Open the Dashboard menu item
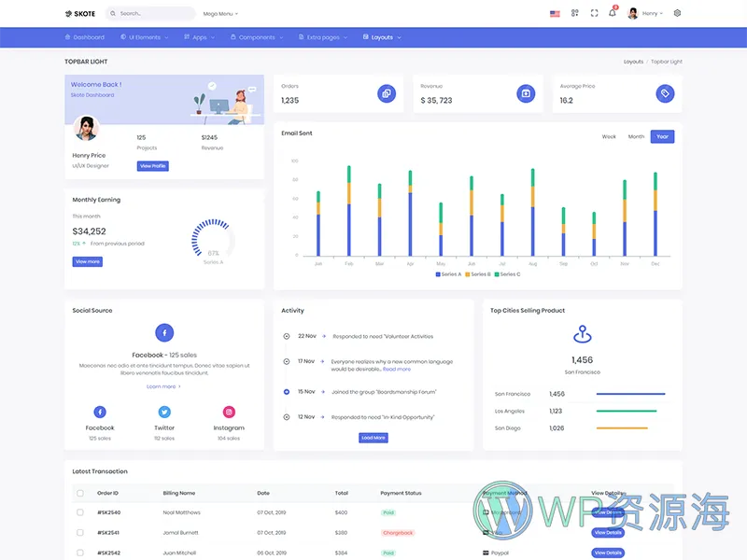 (x=85, y=37)
